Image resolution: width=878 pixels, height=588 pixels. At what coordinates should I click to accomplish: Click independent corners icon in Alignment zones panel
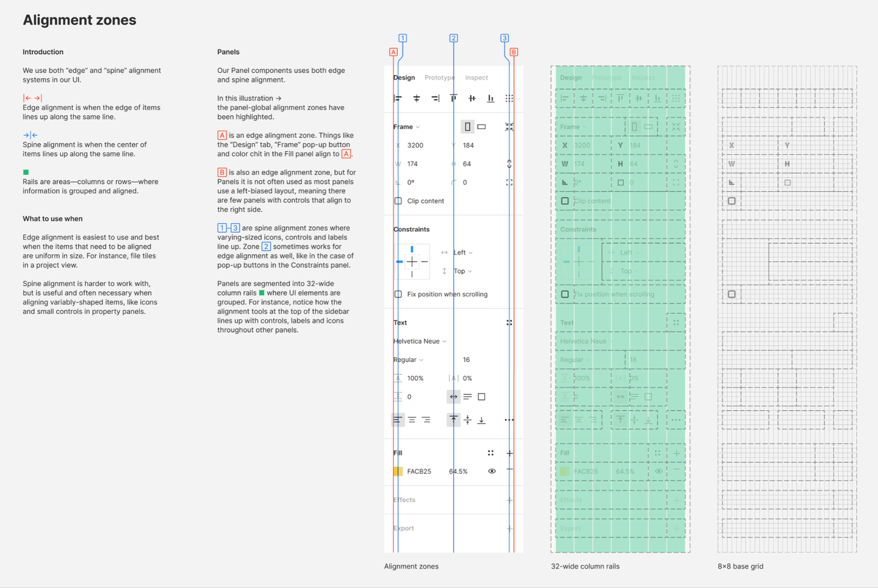click(x=509, y=182)
